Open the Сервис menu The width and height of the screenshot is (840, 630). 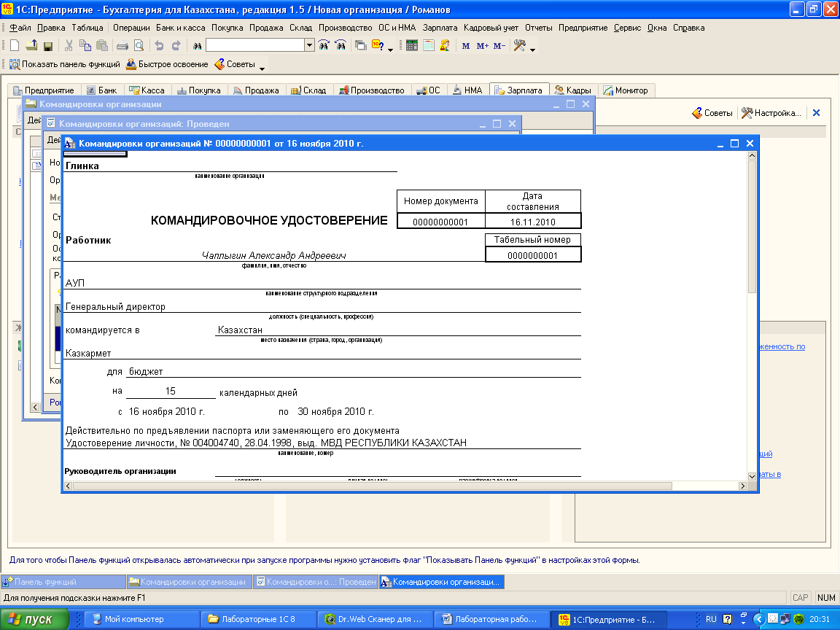pyautogui.click(x=627, y=28)
